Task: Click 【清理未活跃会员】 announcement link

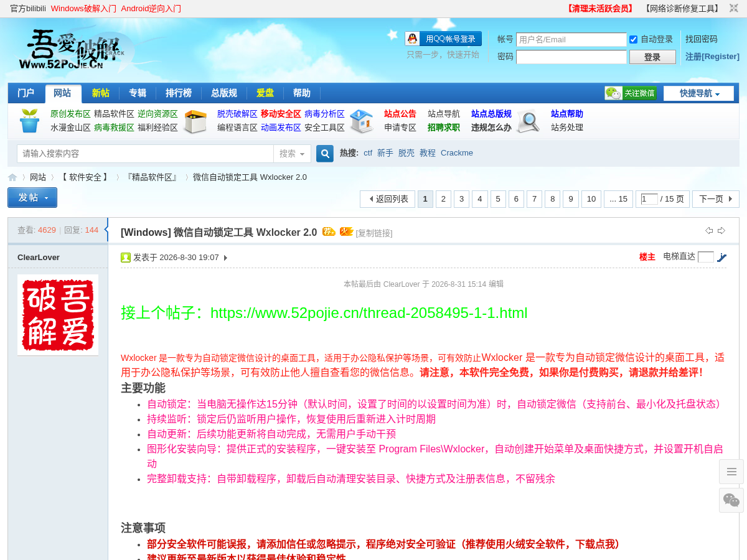Action: point(599,9)
